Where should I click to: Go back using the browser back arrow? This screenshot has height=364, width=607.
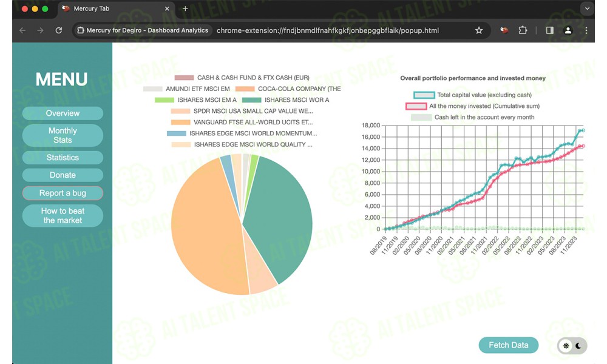coord(22,30)
